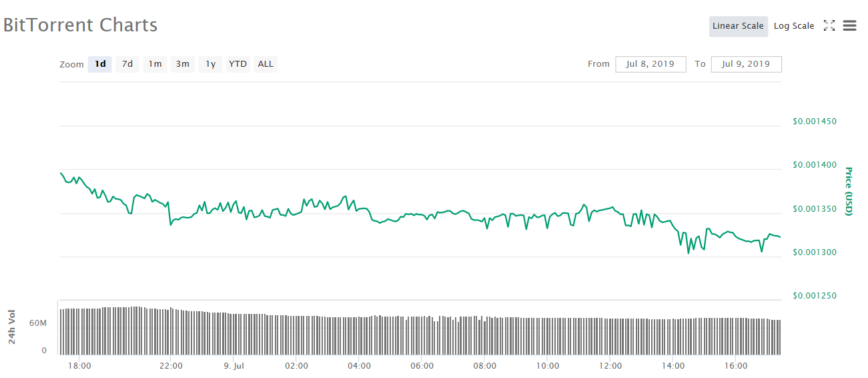Viewport: 868px width, 378px height.
Task: Set zoom to 1y
Action: tap(210, 64)
